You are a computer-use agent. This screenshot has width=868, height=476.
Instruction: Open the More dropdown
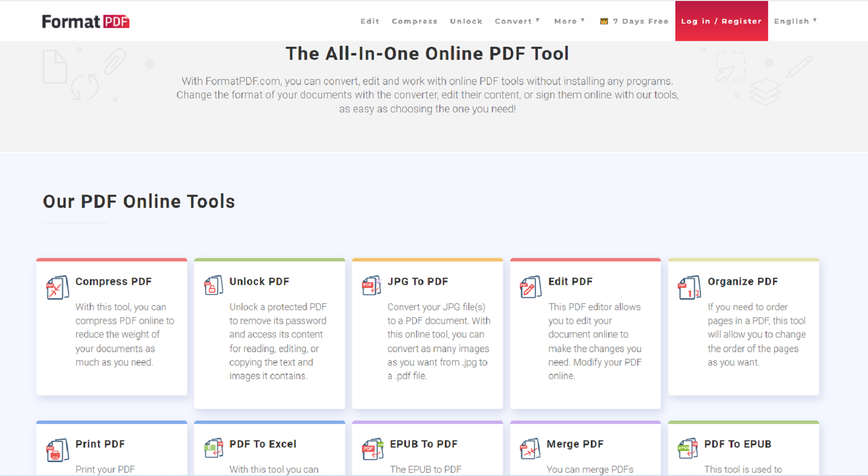coord(569,21)
